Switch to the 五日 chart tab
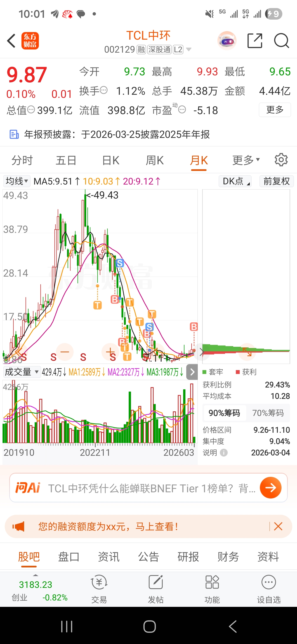This screenshot has width=297, height=644. point(66,160)
